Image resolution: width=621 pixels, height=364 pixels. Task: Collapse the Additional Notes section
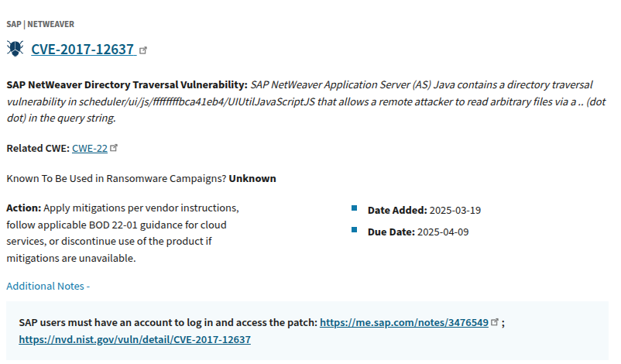point(48,286)
